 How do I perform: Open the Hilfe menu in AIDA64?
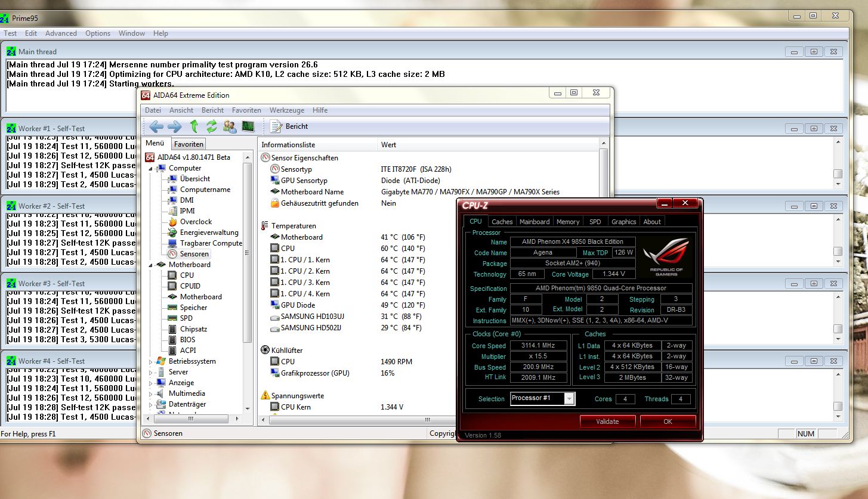click(x=320, y=110)
